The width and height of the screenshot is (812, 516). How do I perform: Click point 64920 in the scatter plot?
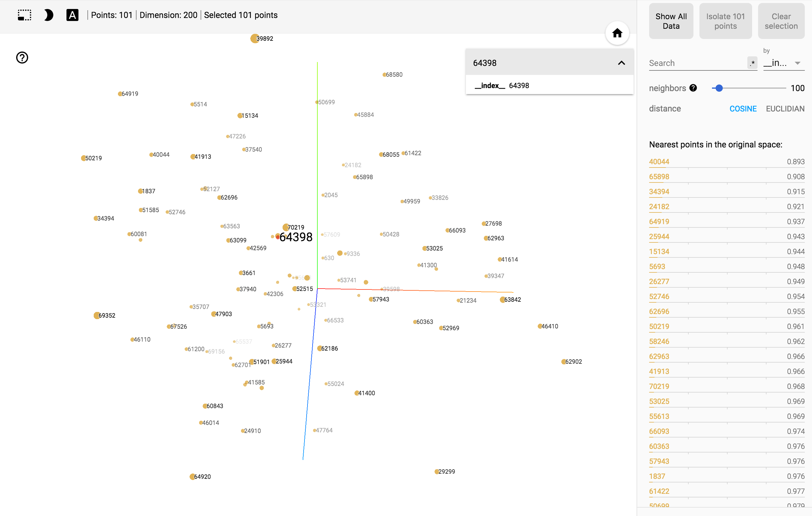(192, 476)
